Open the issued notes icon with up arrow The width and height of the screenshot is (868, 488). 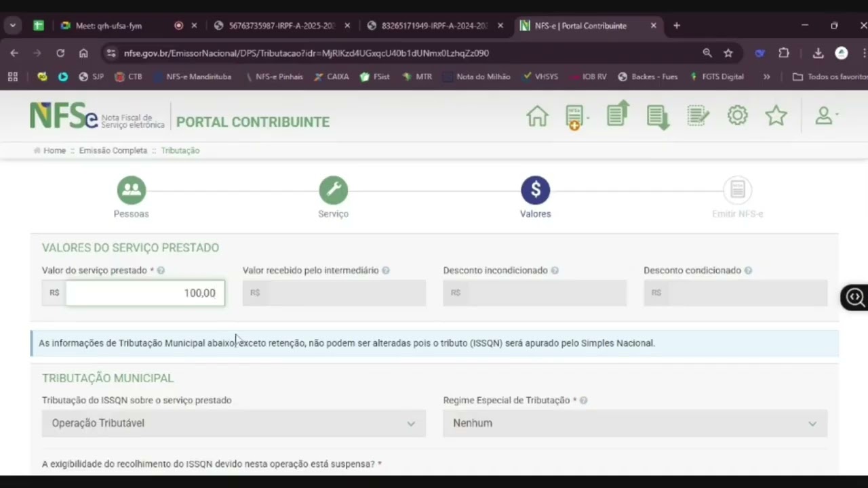pos(618,114)
